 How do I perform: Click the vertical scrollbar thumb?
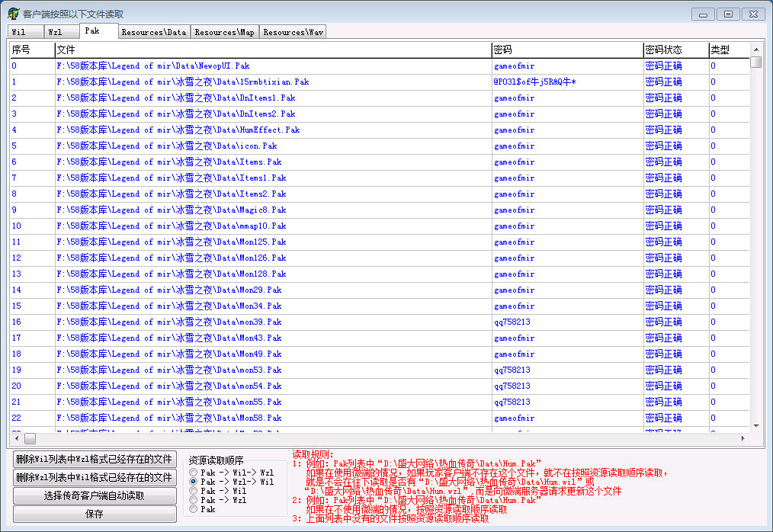point(755,62)
